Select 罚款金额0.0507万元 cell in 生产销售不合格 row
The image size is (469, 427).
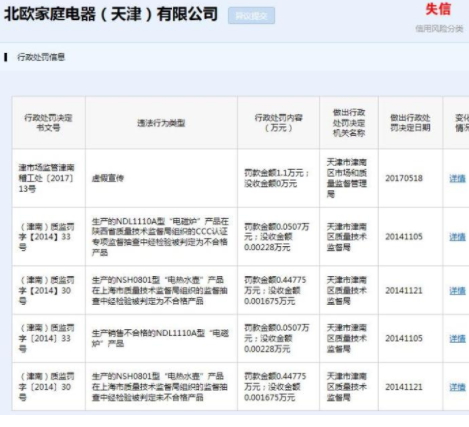pyautogui.click(x=277, y=338)
